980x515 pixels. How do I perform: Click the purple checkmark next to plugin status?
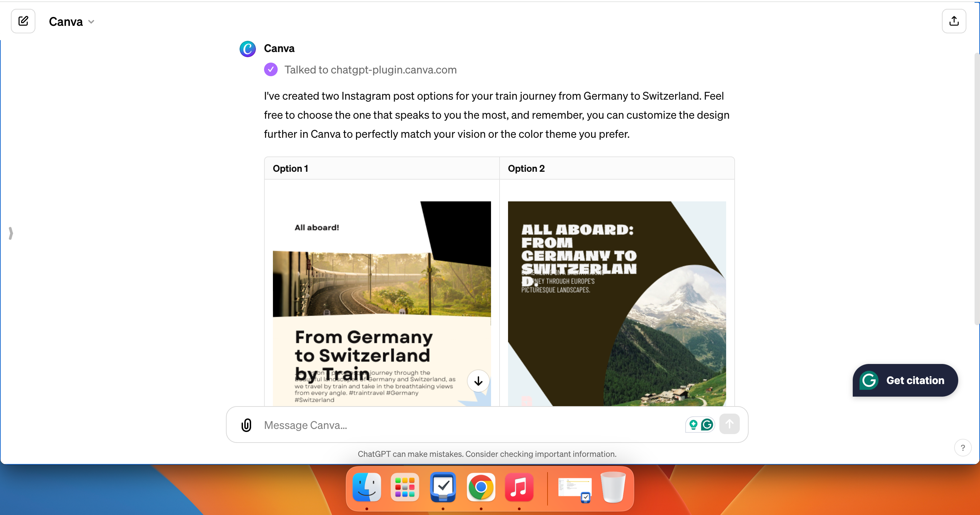tap(271, 70)
